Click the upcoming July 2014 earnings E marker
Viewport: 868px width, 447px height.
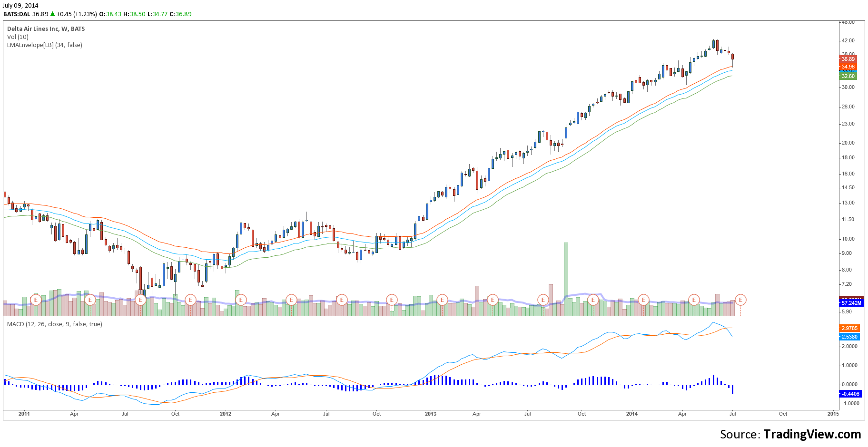(740, 300)
